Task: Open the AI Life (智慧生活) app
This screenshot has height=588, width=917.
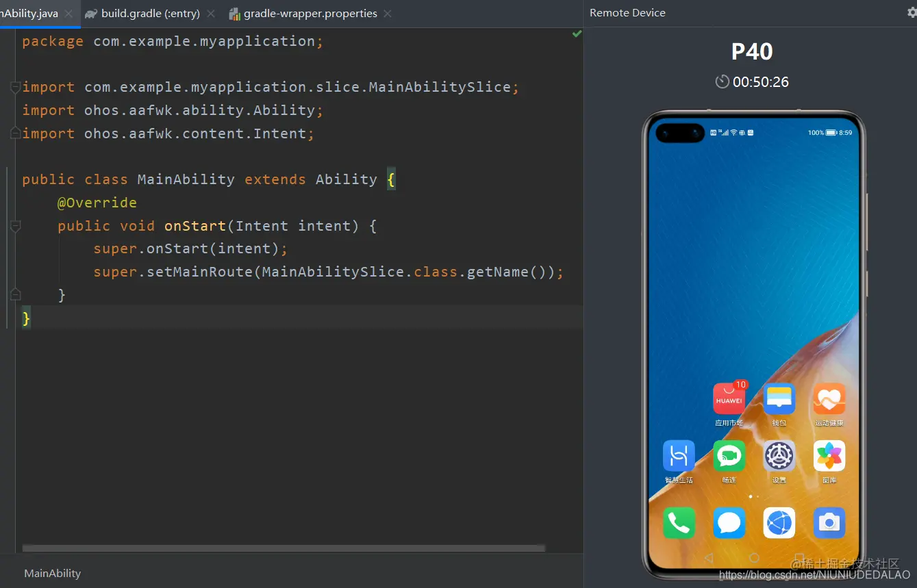Action: click(679, 456)
